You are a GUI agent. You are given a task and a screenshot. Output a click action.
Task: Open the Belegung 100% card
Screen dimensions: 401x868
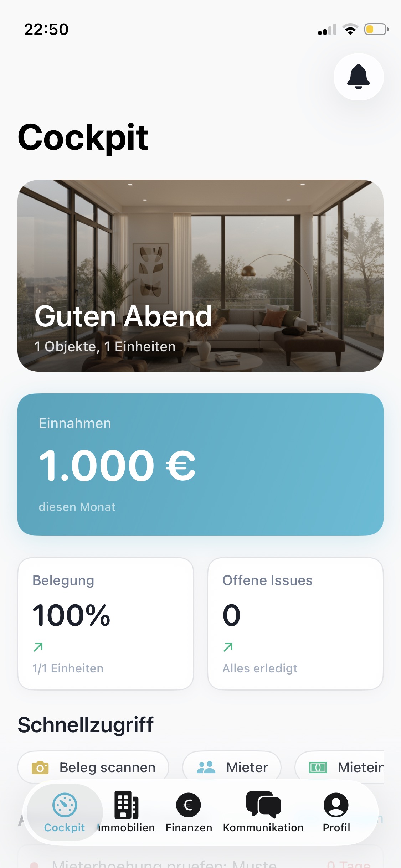(106, 624)
